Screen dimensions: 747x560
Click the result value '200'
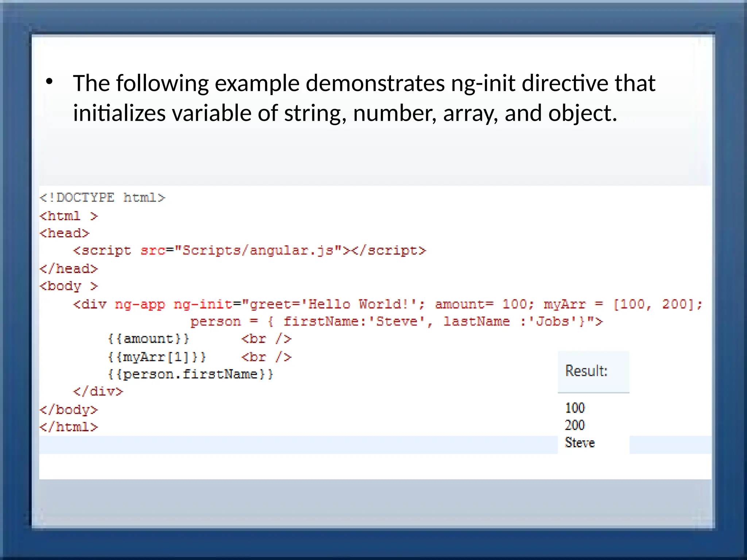pyautogui.click(x=575, y=425)
